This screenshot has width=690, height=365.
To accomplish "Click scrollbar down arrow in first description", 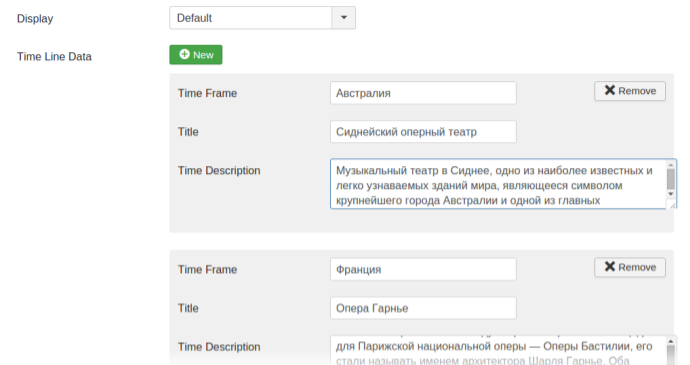I will [x=671, y=194].
